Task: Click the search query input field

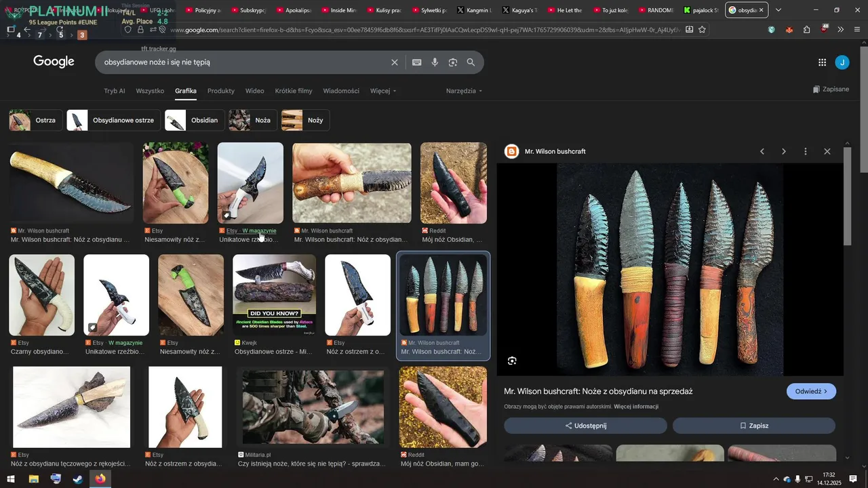Action: (244, 62)
